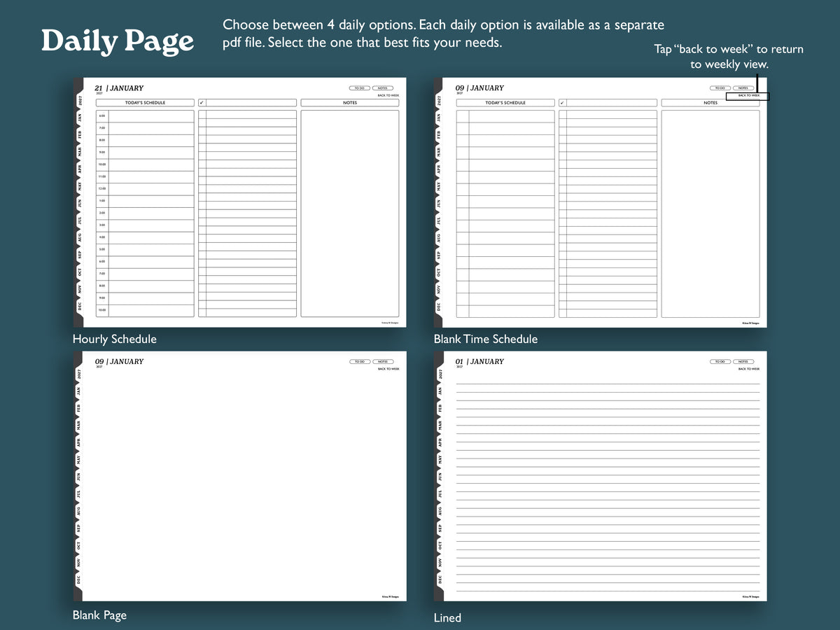Select the SEP tab on the Blank Page
The height and width of the screenshot is (630, 840).
(79, 528)
